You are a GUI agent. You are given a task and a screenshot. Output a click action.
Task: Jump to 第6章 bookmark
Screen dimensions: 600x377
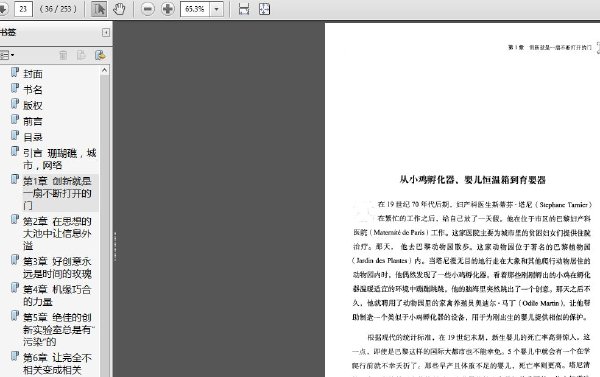tap(57, 364)
